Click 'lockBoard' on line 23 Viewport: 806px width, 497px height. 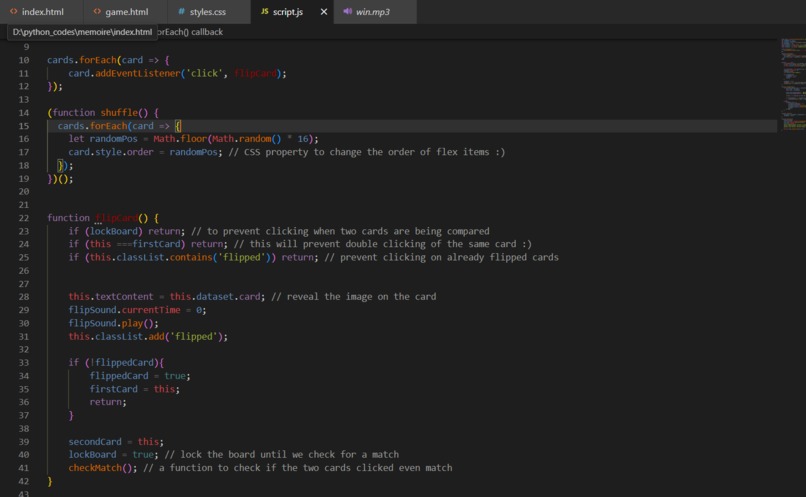tap(114, 231)
